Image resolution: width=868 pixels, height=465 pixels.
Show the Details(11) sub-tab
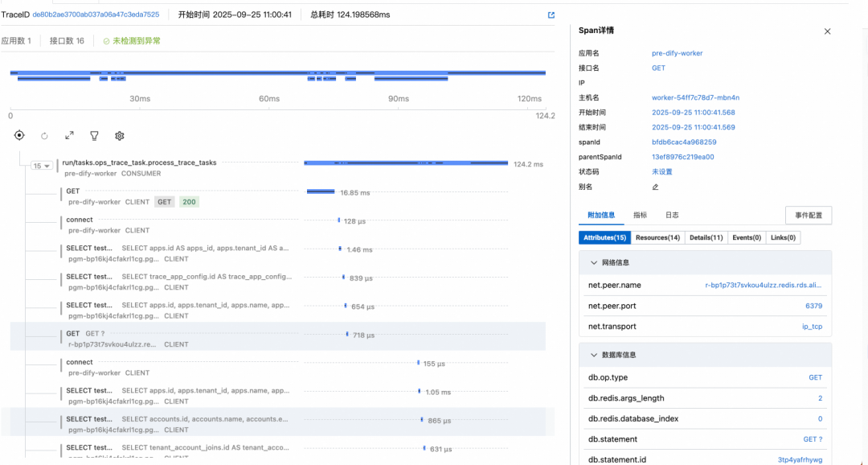point(706,238)
